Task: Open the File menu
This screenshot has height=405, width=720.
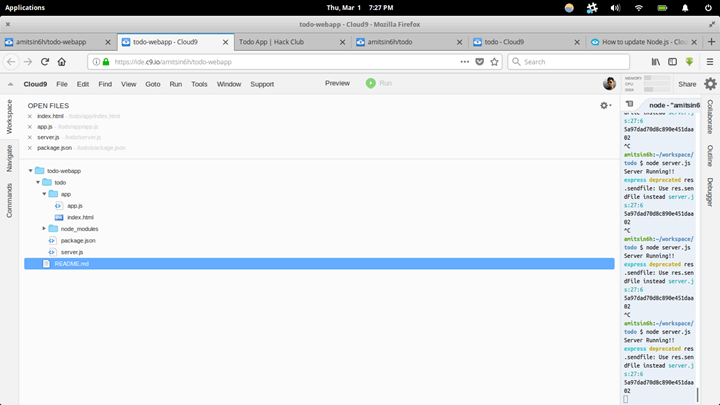Action: click(x=62, y=84)
